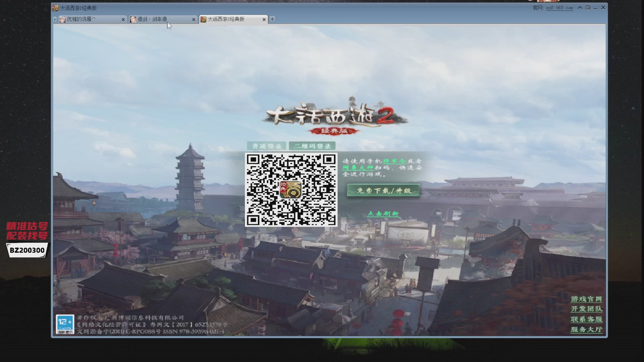This screenshot has width=644, height=362.
Task: Open the 联系客服 link
Action: (x=586, y=319)
